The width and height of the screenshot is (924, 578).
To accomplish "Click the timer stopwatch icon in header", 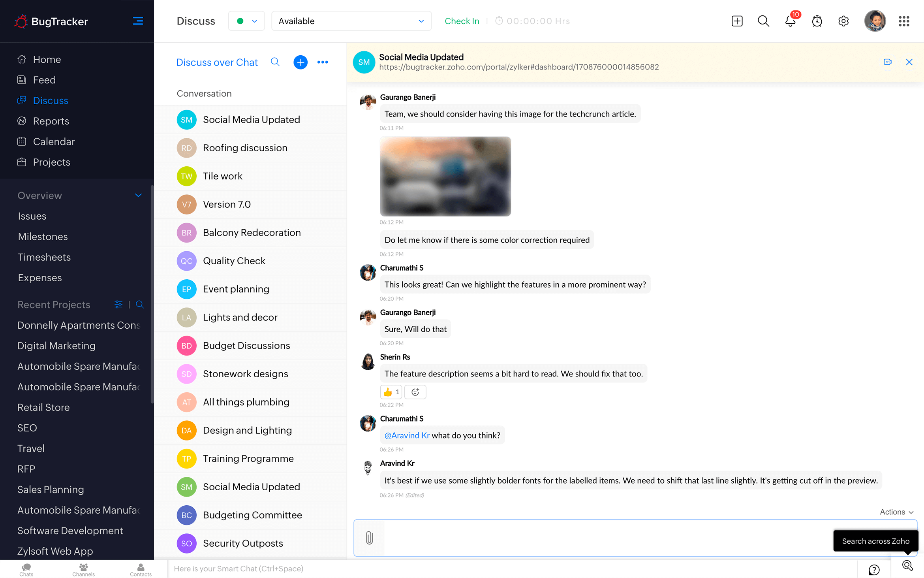I will tap(817, 21).
